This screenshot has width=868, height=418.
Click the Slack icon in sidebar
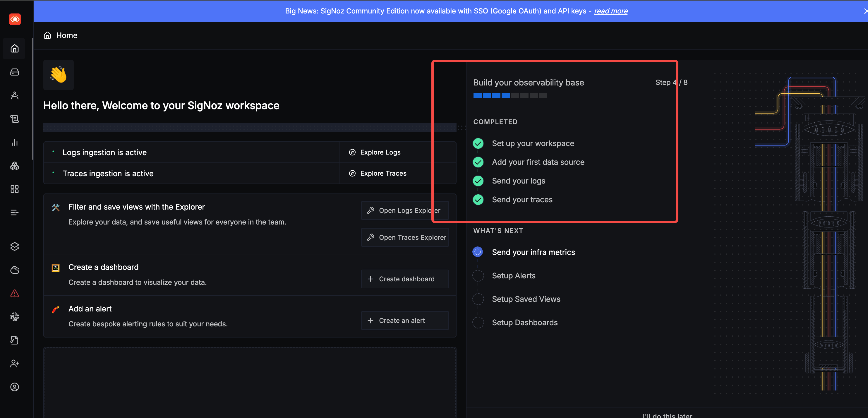coord(15,316)
